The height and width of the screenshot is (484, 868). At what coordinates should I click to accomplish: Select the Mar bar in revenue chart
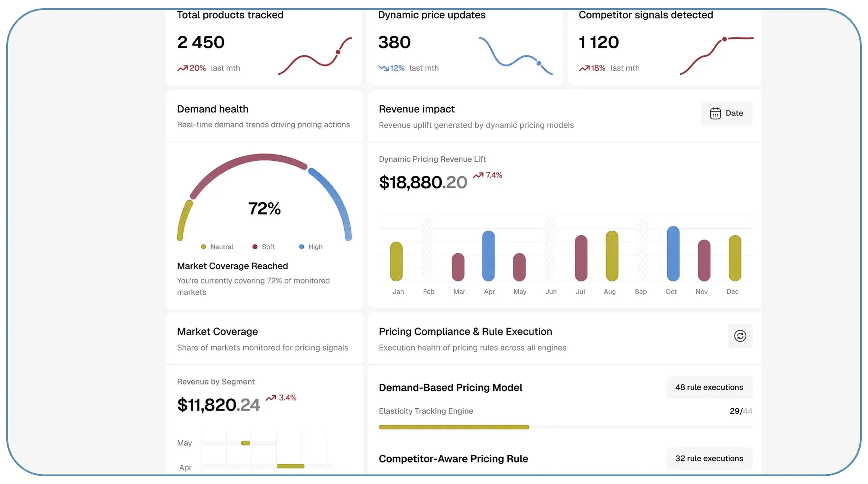click(x=458, y=267)
